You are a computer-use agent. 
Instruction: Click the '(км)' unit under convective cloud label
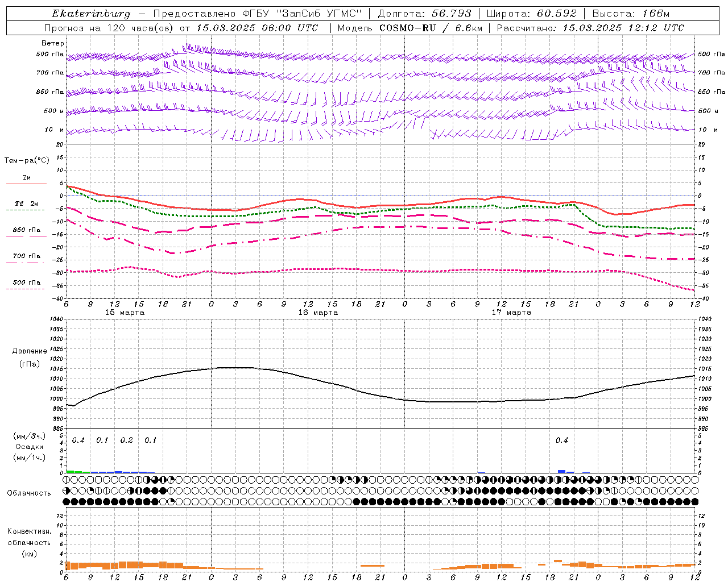pyautogui.click(x=29, y=554)
